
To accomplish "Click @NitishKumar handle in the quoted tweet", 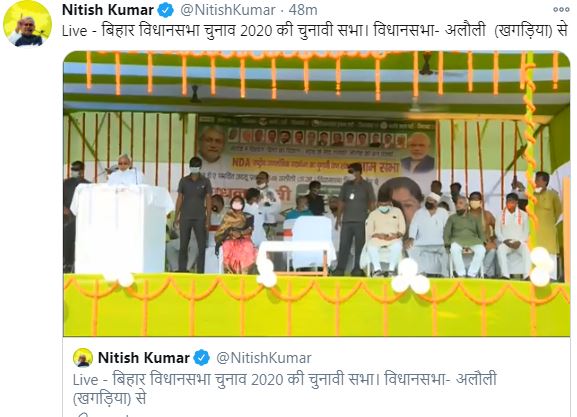I will point(263,358).
